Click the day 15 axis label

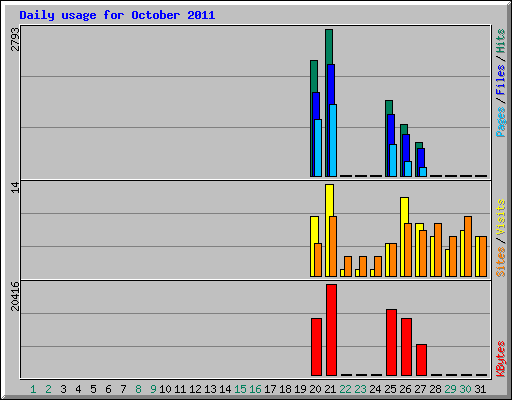click(240, 389)
